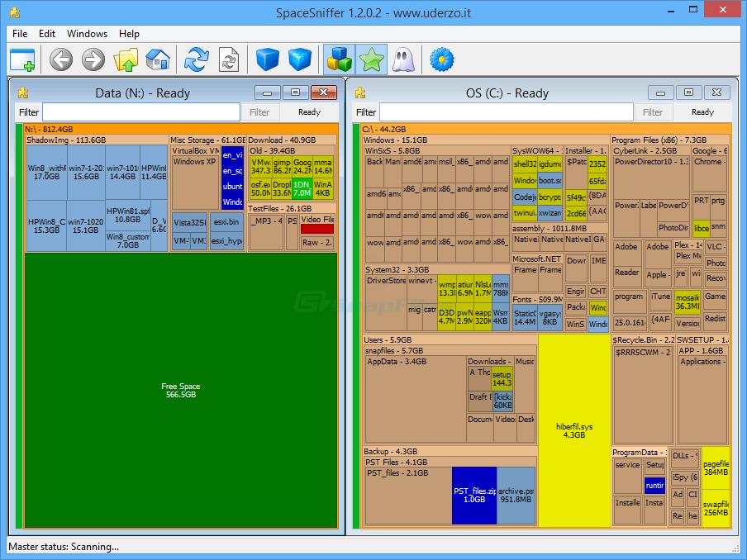Screen dimensions: 747x560
Task: Select the green Free Space block
Action: [180, 391]
